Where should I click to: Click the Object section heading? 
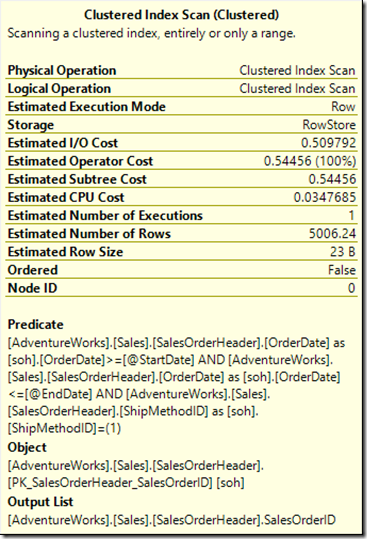pyautogui.click(x=27, y=448)
